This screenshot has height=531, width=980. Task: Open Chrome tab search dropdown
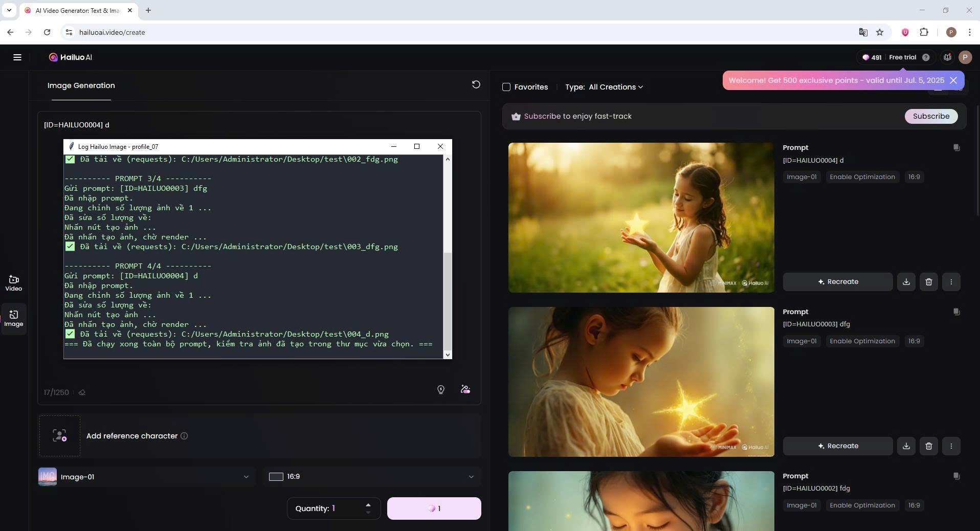coord(9,10)
